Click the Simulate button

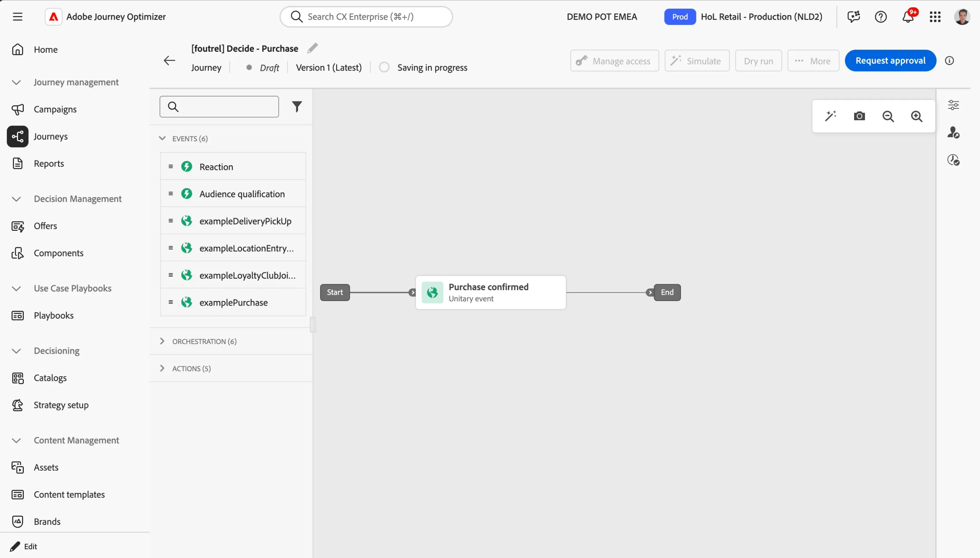point(697,60)
